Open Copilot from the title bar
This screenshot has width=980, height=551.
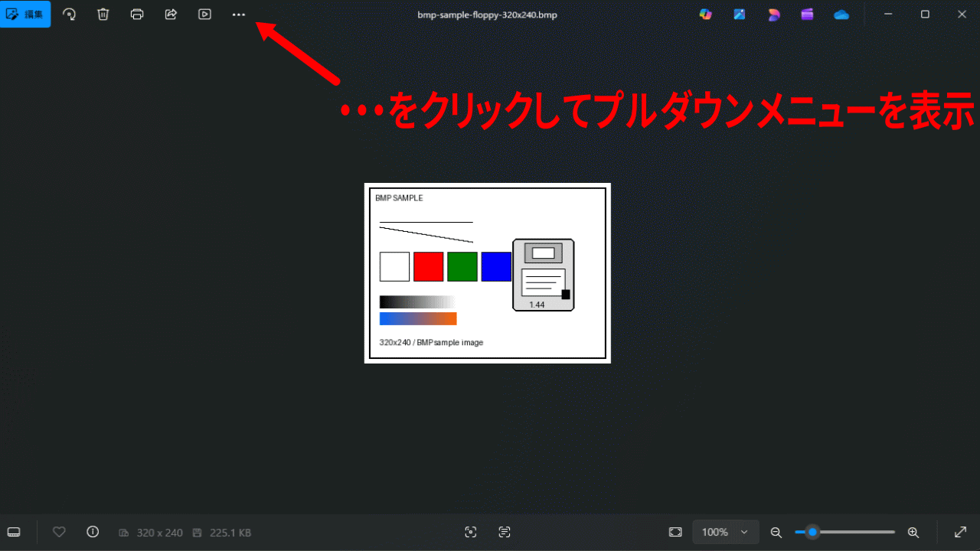pyautogui.click(x=705, y=14)
